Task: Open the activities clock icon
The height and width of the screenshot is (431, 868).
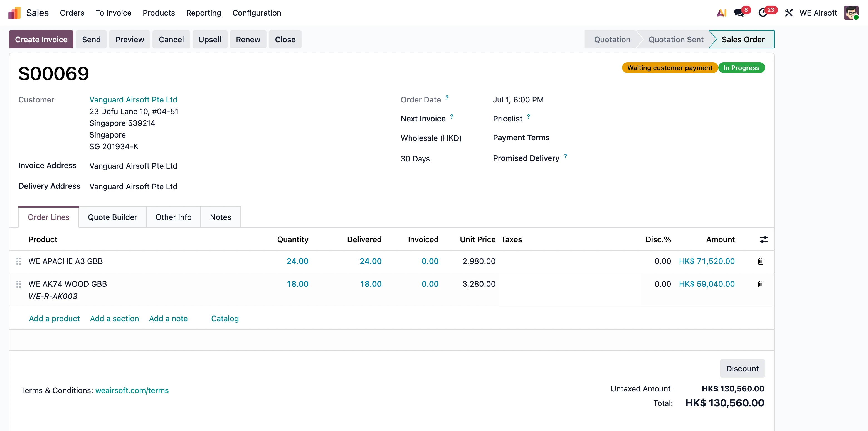Action: point(763,13)
